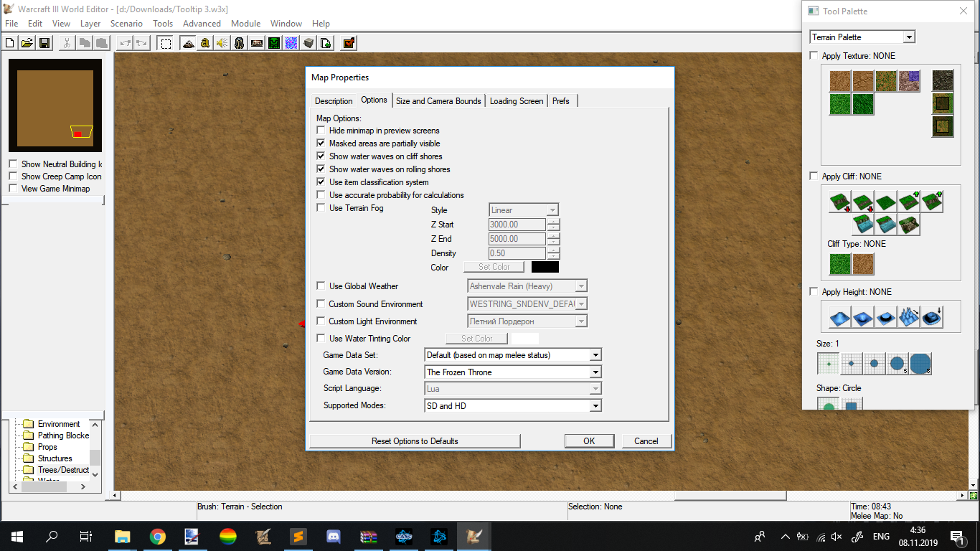980x551 pixels.
Task: Open the Terrain Palette selector dropdown
Action: tap(862, 37)
